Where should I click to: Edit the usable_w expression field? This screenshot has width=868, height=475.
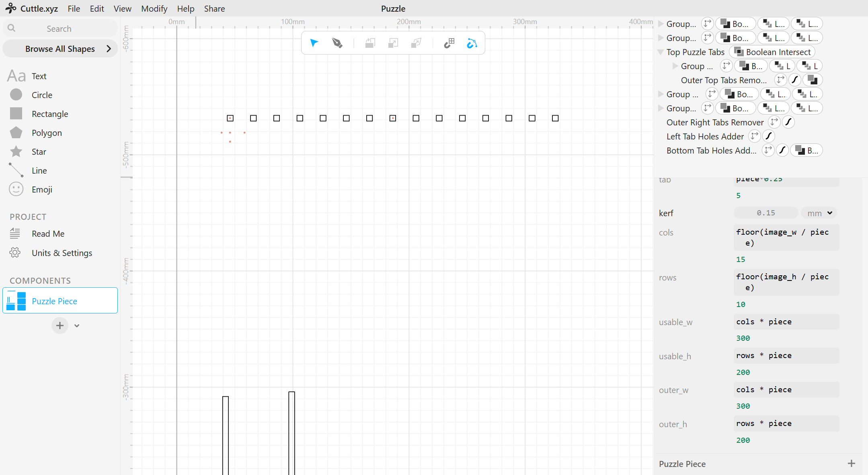click(786, 321)
